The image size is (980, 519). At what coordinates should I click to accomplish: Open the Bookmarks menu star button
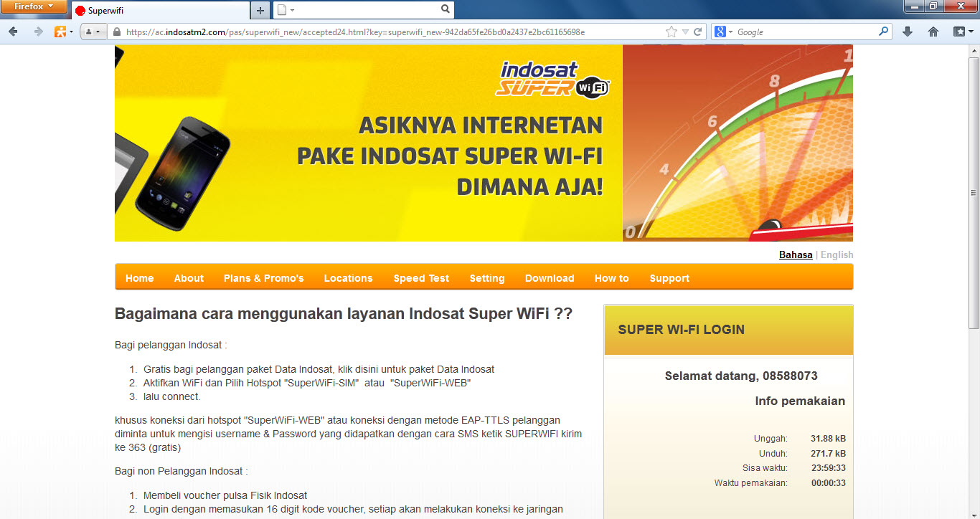[958, 32]
